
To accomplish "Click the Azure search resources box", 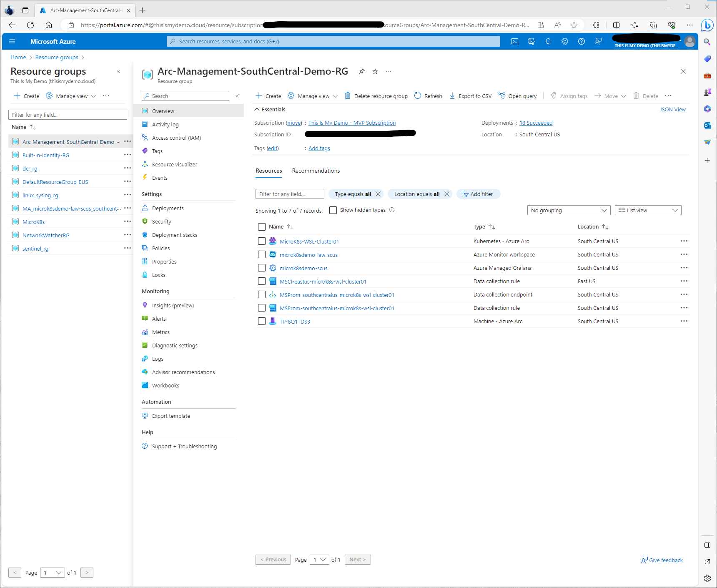I will pyautogui.click(x=333, y=41).
